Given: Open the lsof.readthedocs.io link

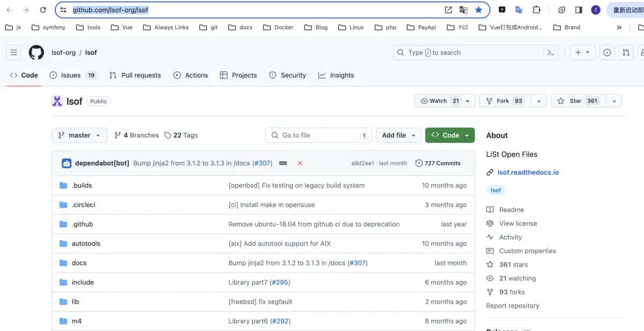Looking at the screenshot, I should [x=528, y=172].
